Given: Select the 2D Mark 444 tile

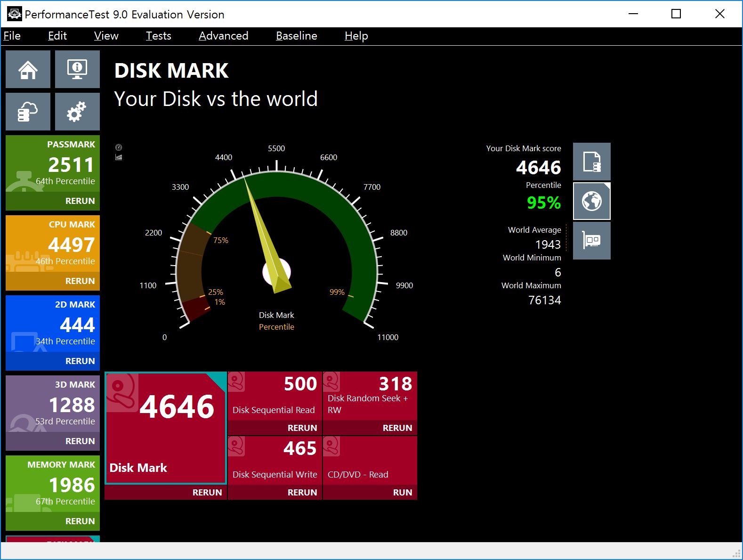Looking at the screenshot, I should [53, 324].
